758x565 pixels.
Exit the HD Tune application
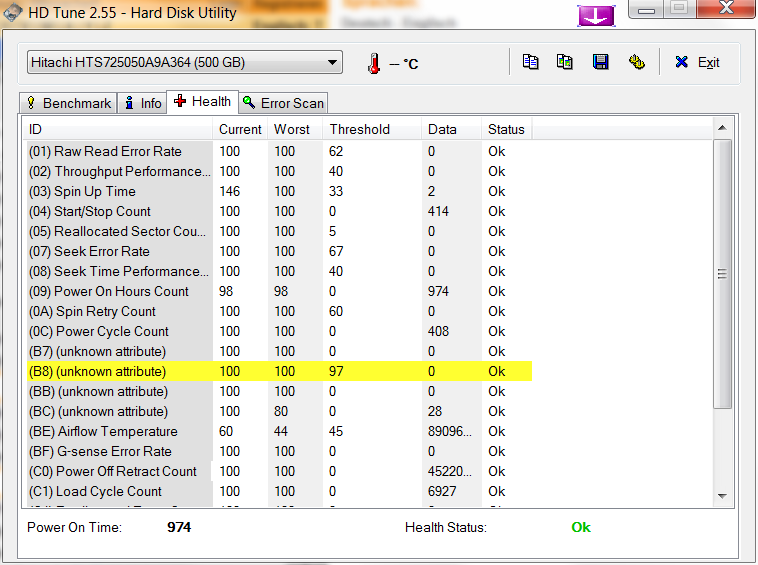pos(698,62)
